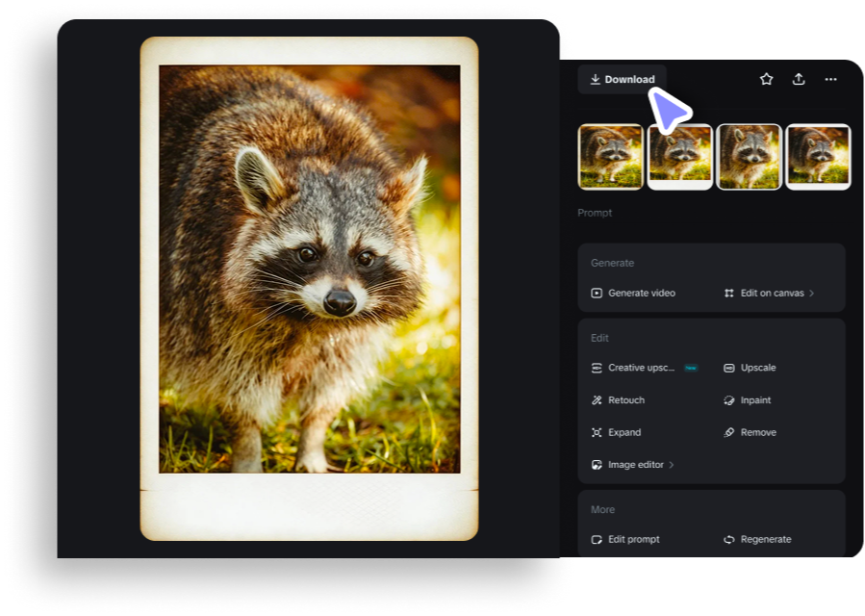Expand the Prompt section

click(595, 213)
